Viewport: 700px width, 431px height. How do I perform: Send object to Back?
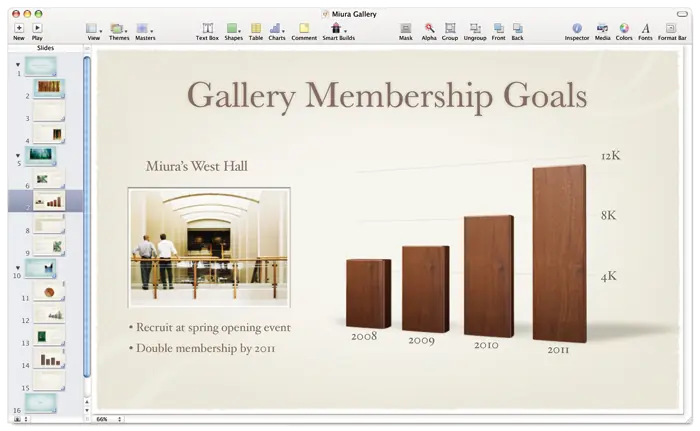point(517,31)
